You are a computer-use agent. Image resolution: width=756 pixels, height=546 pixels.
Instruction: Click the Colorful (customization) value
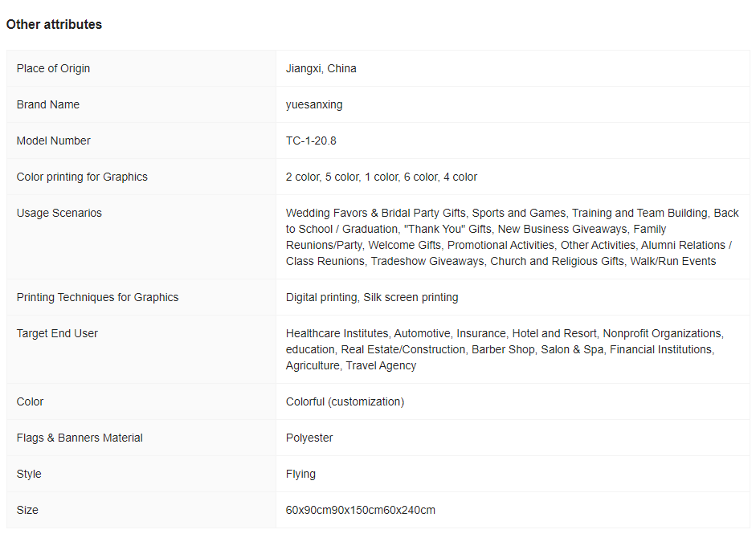coord(345,401)
